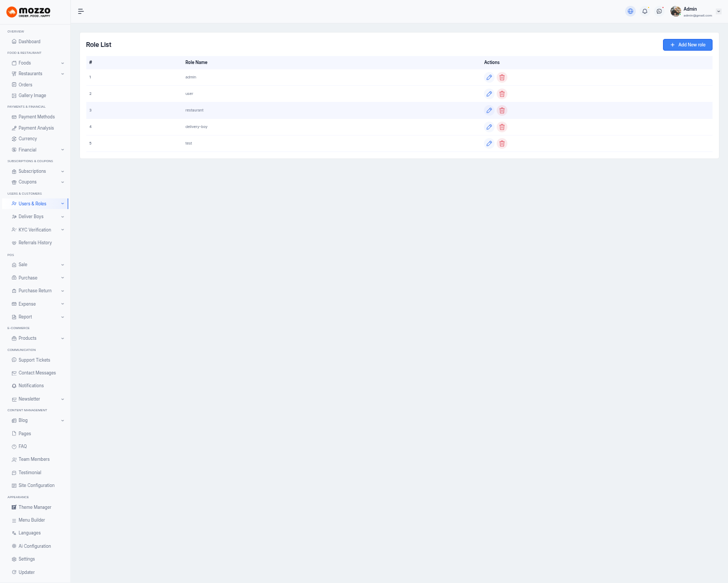Screen dimensions: 728x583
Task: Open the chat messages icon in header
Action: [x=659, y=11]
